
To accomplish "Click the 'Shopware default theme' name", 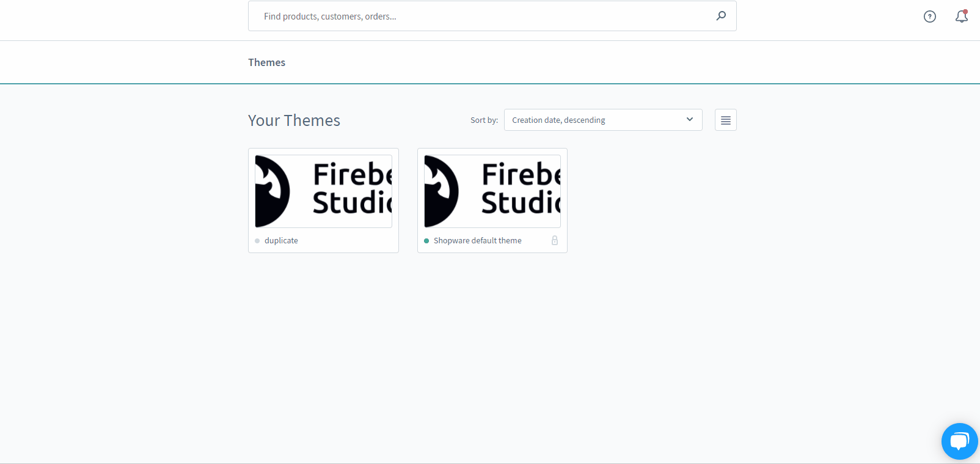I will [478, 240].
